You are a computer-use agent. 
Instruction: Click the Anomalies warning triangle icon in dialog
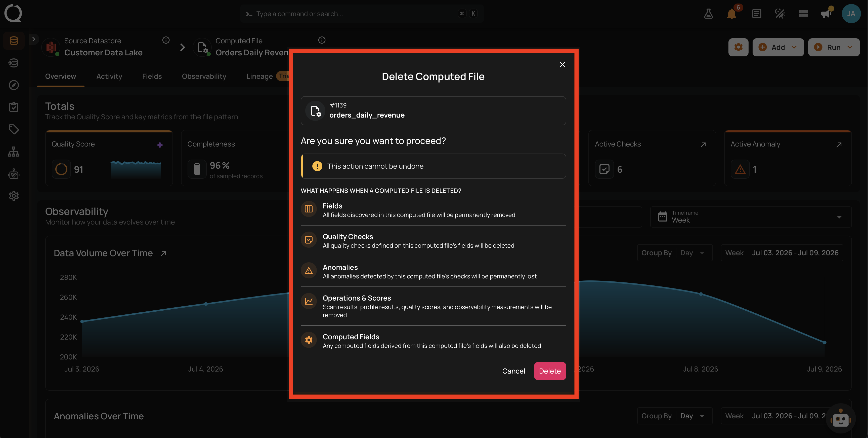click(308, 270)
